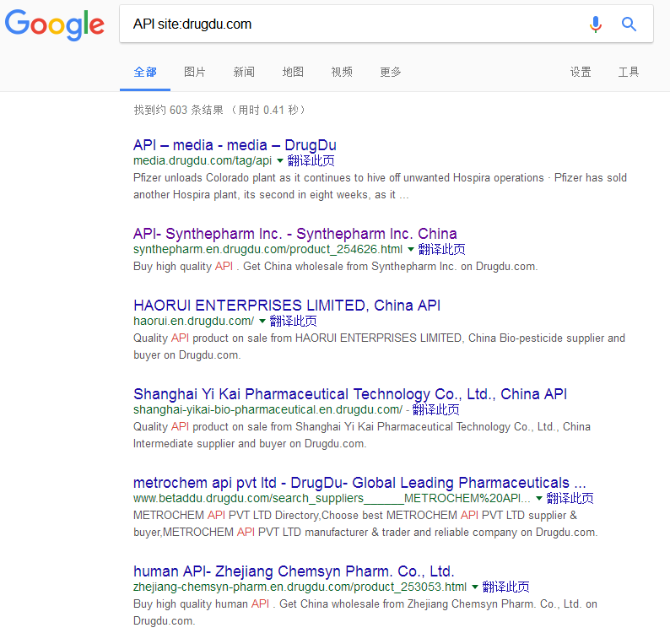Open the 工具 options

click(x=629, y=73)
